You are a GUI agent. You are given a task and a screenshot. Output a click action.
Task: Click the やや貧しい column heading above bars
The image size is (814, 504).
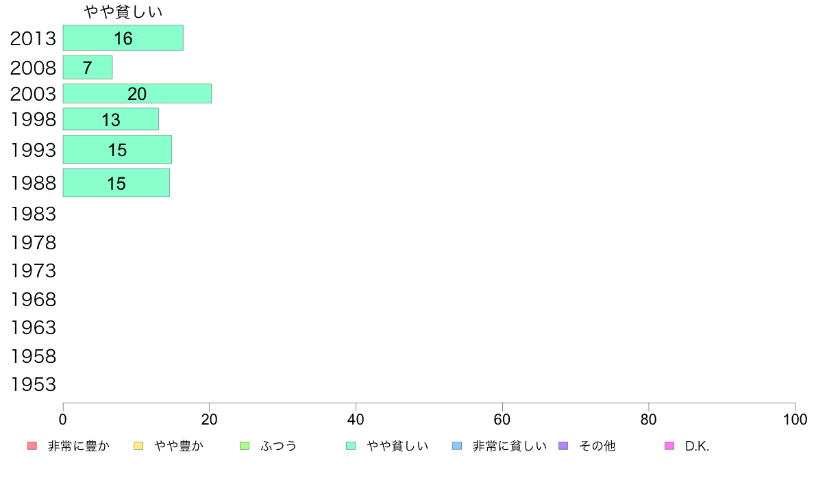coord(123,12)
